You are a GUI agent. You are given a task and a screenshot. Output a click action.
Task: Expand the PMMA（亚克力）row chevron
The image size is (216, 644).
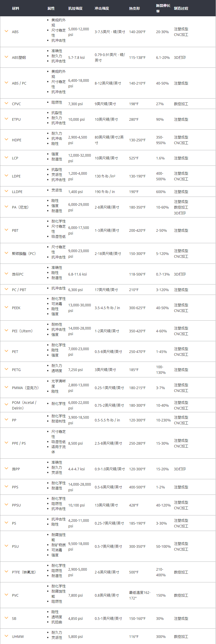tap(6, 387)
